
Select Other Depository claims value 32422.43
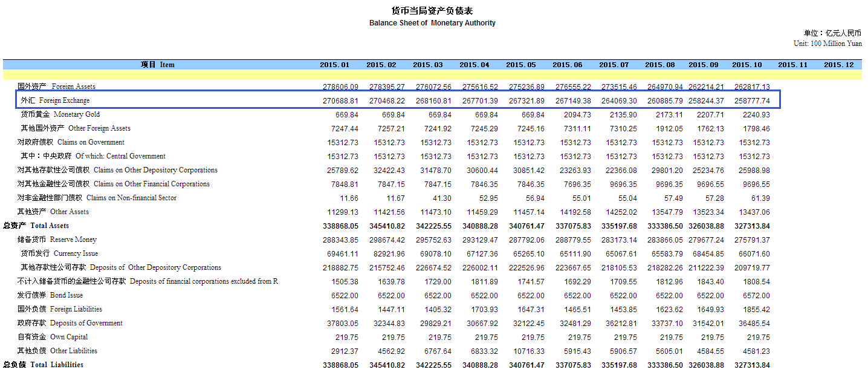click(x=389, y=170)
